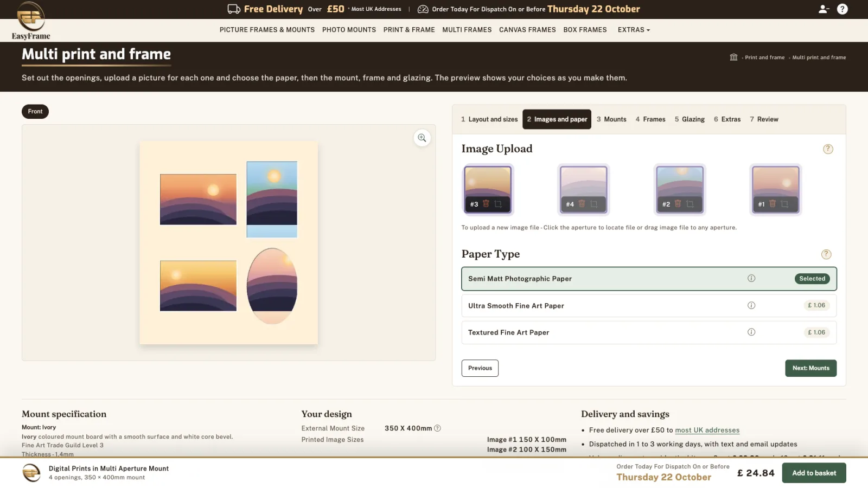Select Textured Fine Art Paper option

pos(649,332)
